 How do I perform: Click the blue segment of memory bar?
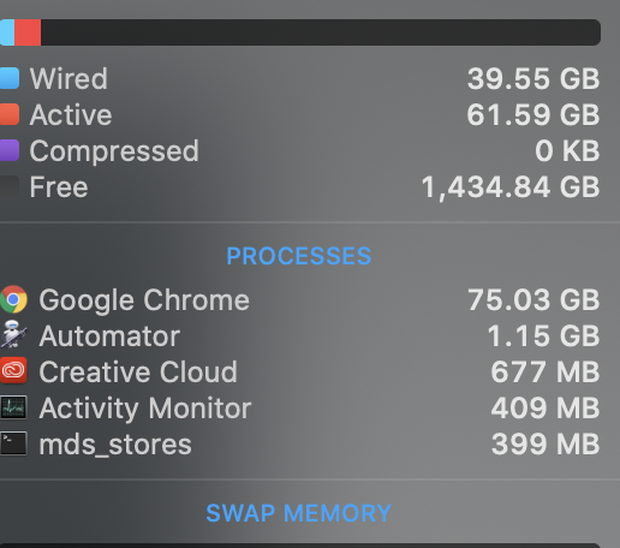[7, 32]
